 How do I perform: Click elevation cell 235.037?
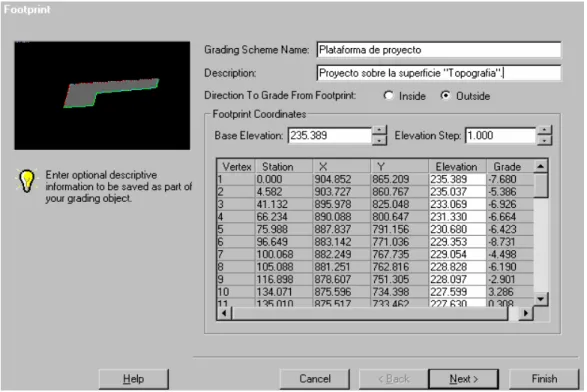point(457,192)
